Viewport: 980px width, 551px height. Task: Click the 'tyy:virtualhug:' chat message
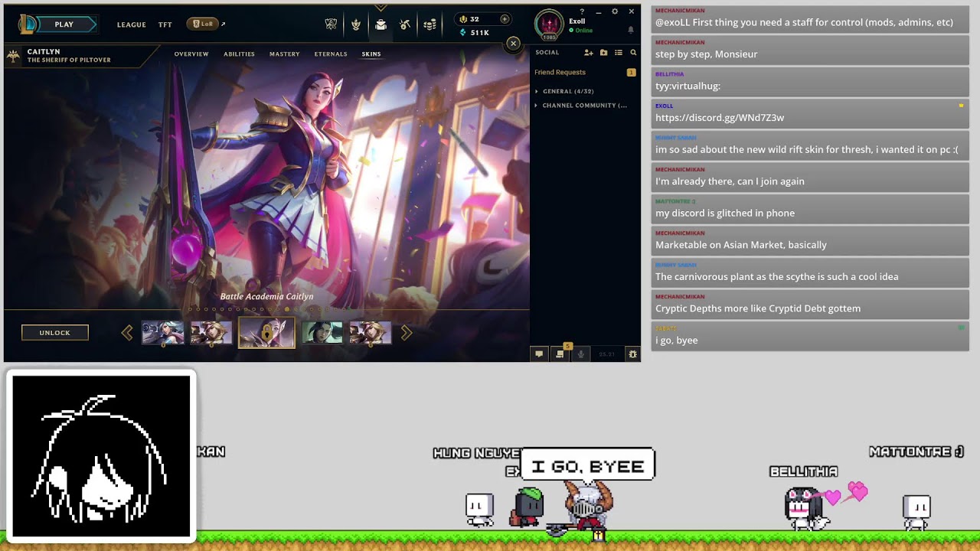point(810,82)
